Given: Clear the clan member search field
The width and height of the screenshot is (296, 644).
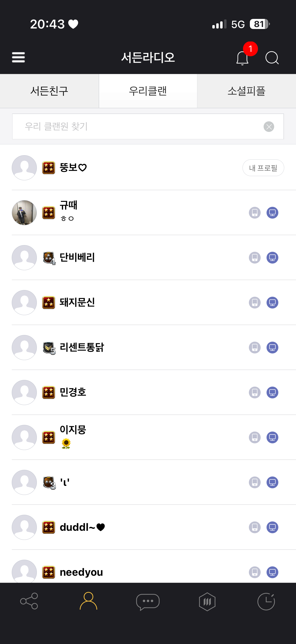Looking at the screenshot, I should (269, 126).
